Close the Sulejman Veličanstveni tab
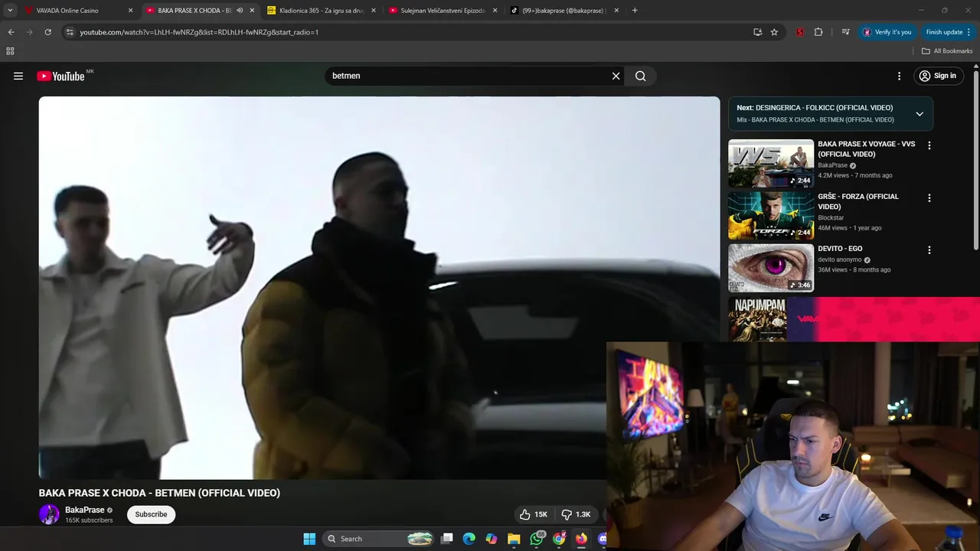The width and height of the screenshot is (980, 551). [495, 11]
